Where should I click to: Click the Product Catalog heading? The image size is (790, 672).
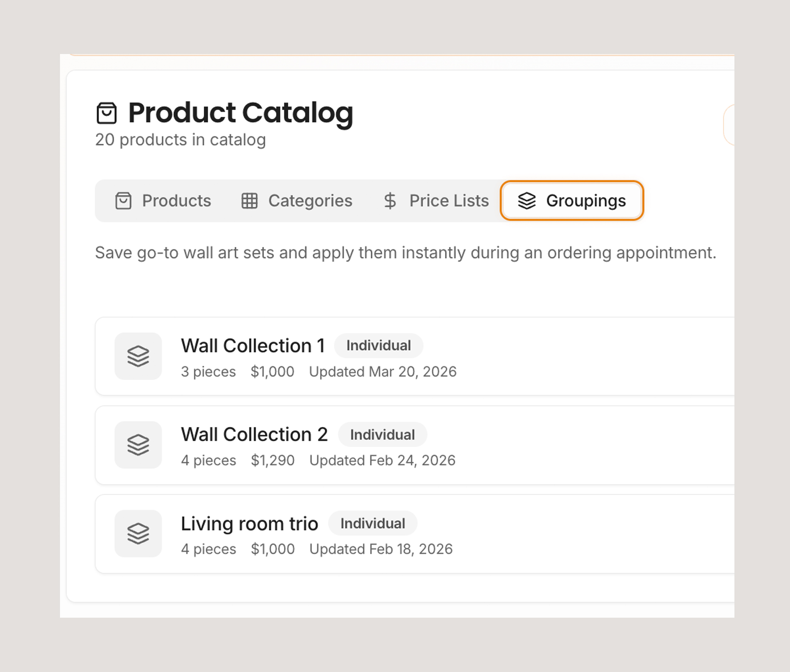click(x=241, y=113)
